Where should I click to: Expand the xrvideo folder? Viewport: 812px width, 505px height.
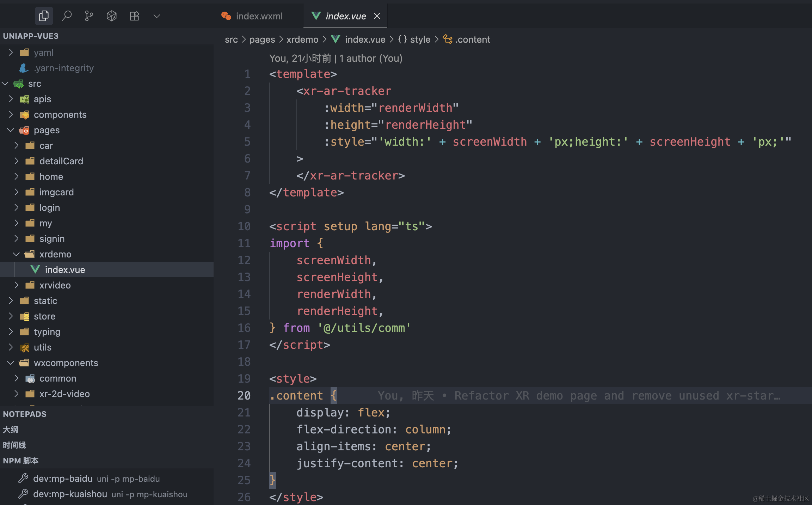point(55,285)
